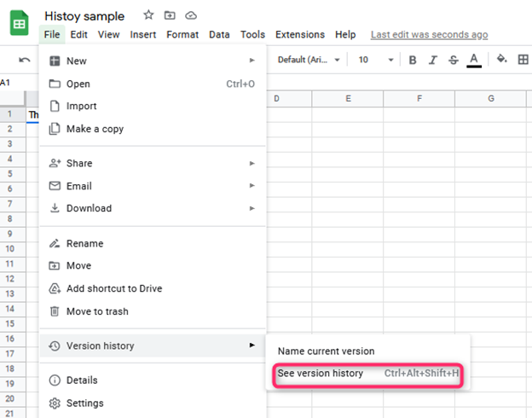The width and height of the screenshot is (532, 418).
Task: Select Name current version
Action: pos(326,351)
